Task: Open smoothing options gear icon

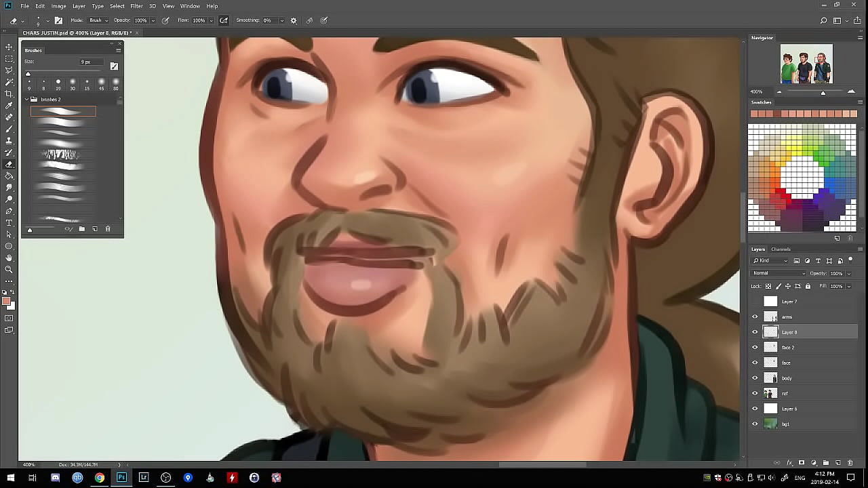Action: point(294,20)
